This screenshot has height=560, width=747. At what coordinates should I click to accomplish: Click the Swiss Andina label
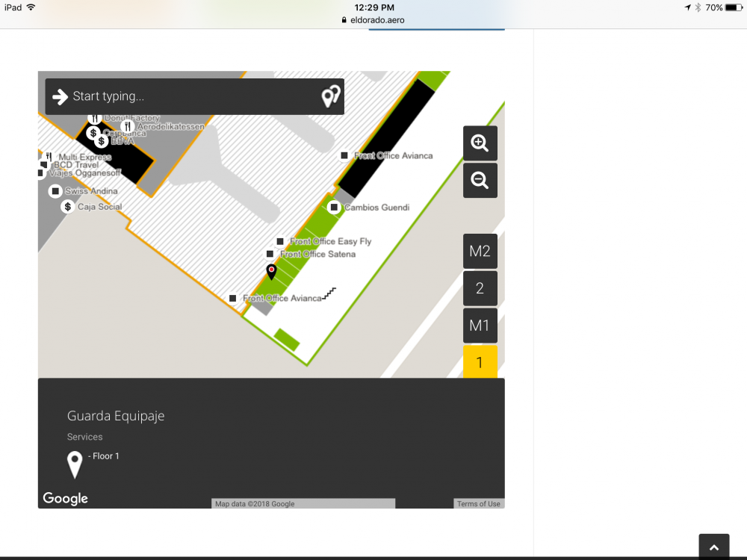click(91, 191)
